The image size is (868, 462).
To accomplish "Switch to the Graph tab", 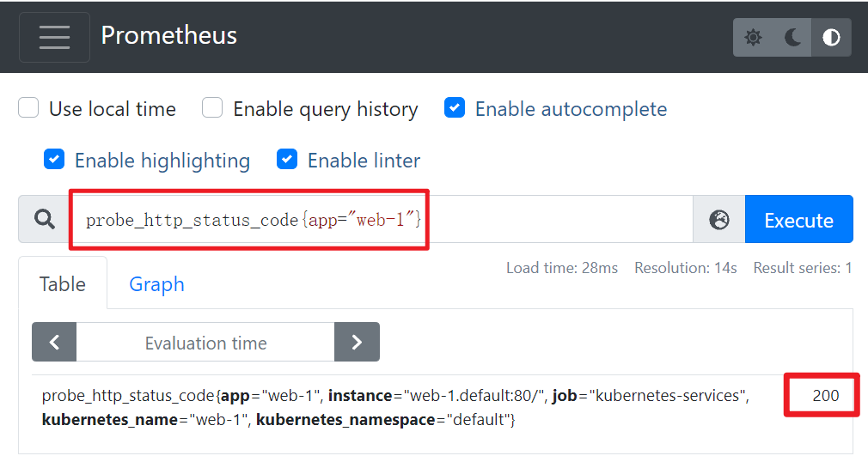I will click(x=156, y=284).
